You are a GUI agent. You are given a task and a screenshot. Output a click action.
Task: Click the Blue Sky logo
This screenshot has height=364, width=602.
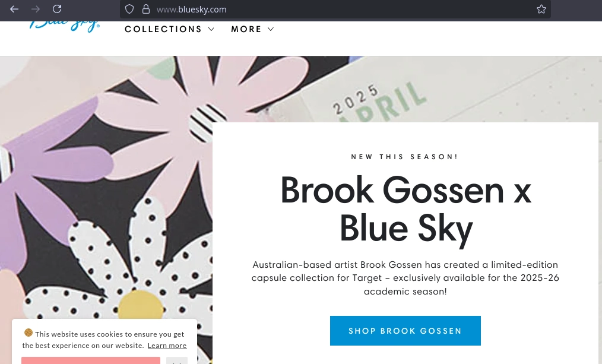pos(65,26)
